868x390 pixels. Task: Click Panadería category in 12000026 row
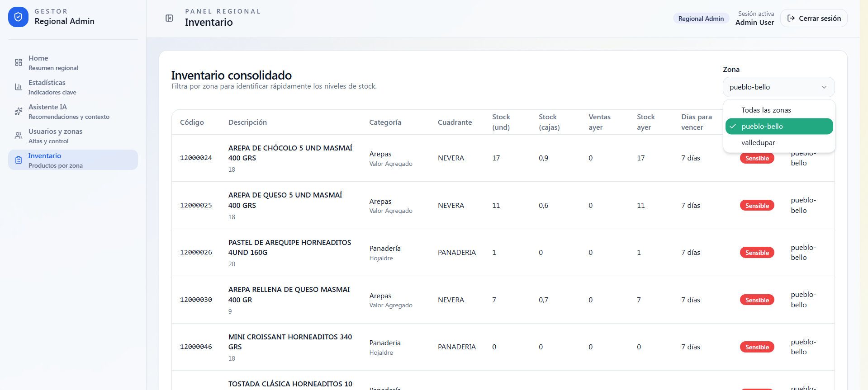(385, 249)
